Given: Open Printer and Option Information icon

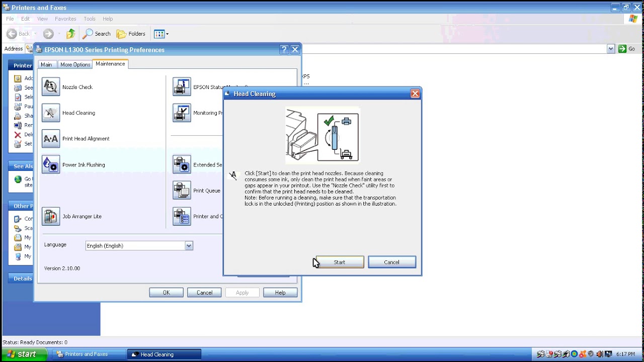Looking at the screenshot, I should click(182, 216).
